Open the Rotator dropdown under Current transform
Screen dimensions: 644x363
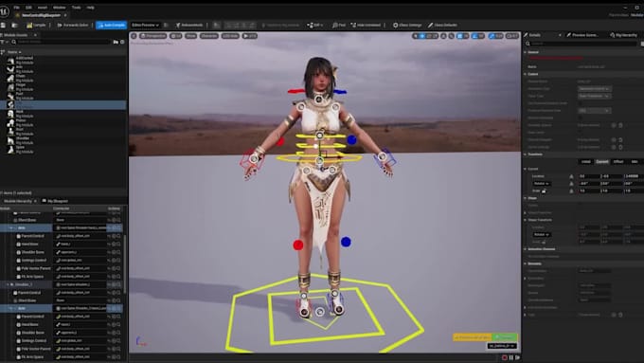pyautogui.click(x=541, y=183)
